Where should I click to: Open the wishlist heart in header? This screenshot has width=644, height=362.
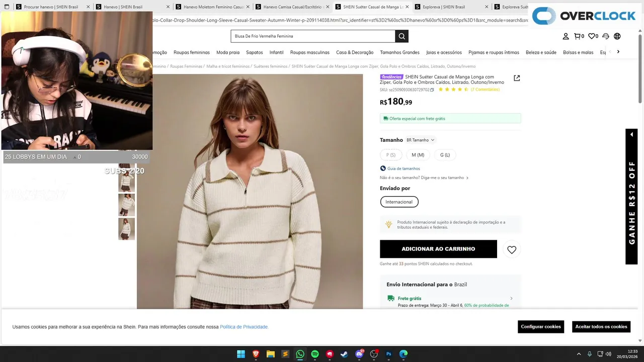(593, 36)
